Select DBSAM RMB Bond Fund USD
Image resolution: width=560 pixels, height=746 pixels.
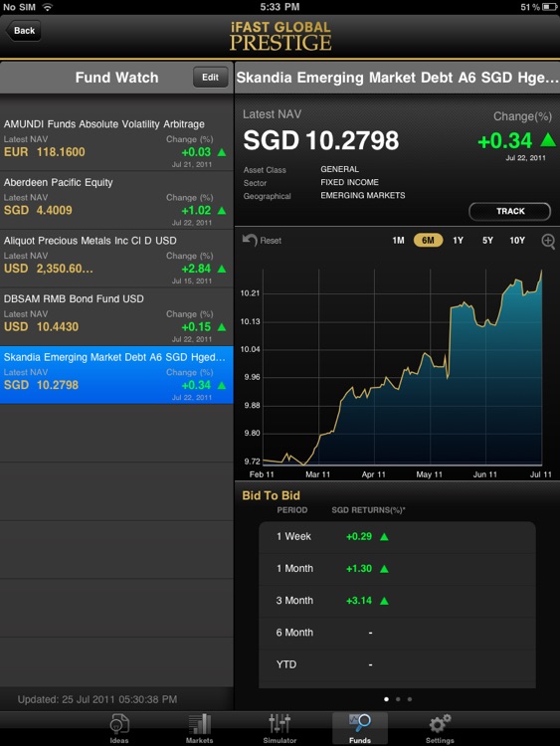pyautogui.click(x=116, y=317)
